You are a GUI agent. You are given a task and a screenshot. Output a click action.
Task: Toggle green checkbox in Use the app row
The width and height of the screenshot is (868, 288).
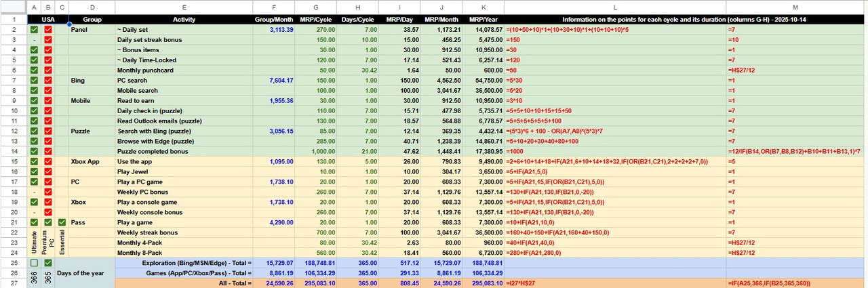coord(34,161)
